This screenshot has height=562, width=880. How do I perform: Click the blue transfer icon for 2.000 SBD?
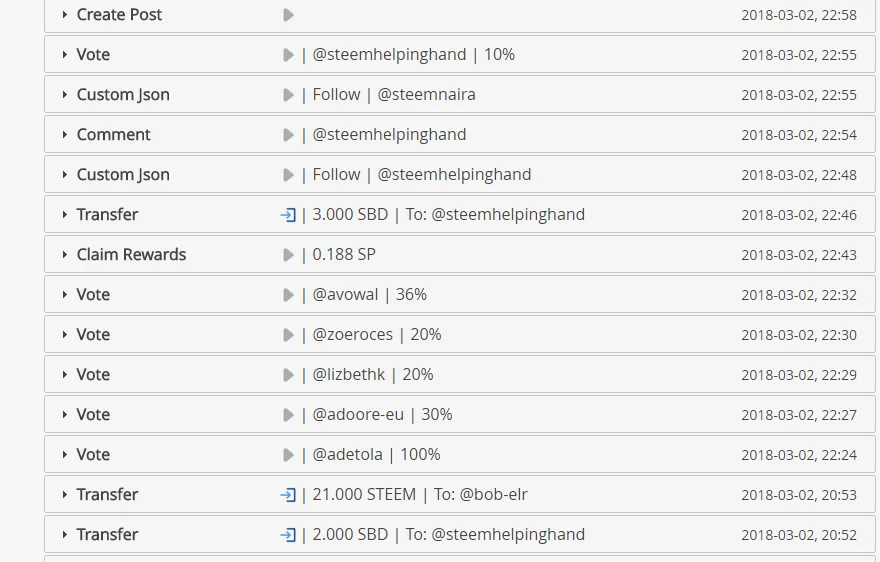point(288,535)
